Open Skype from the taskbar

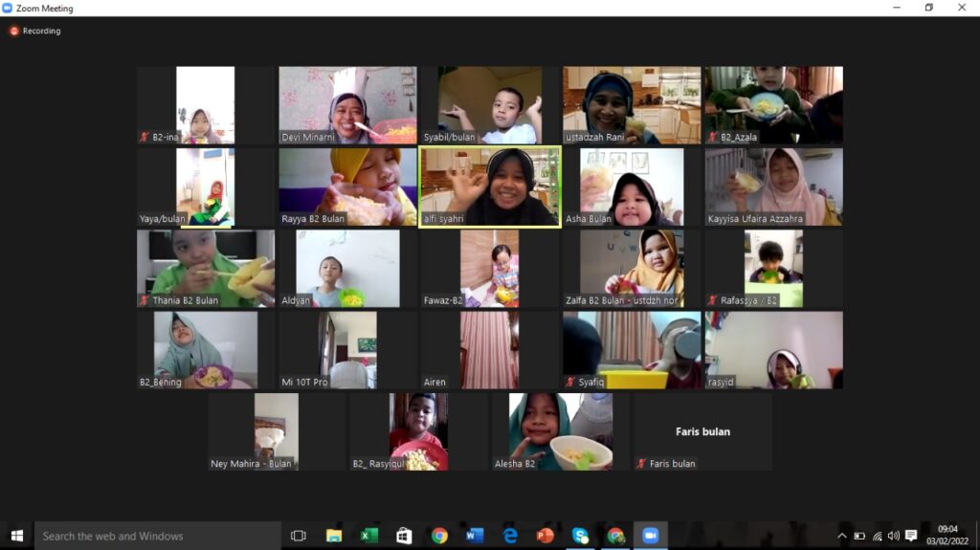click(581, 536)
